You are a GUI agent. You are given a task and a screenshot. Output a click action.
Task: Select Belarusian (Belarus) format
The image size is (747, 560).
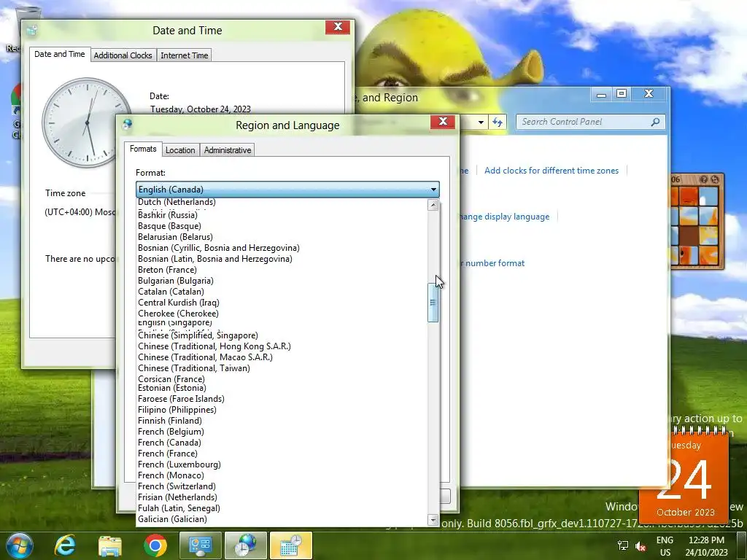click(175, 237)
